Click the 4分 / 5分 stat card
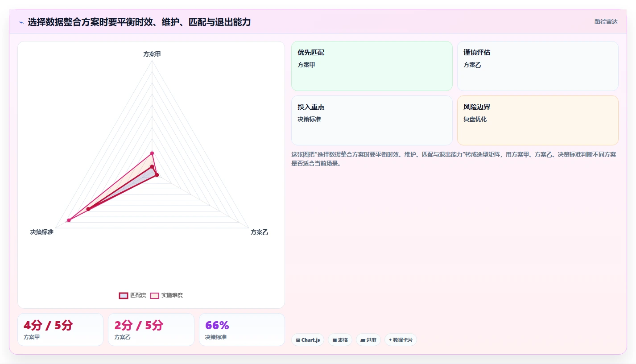The image size is (636, 364). click(x=60, y=330)
